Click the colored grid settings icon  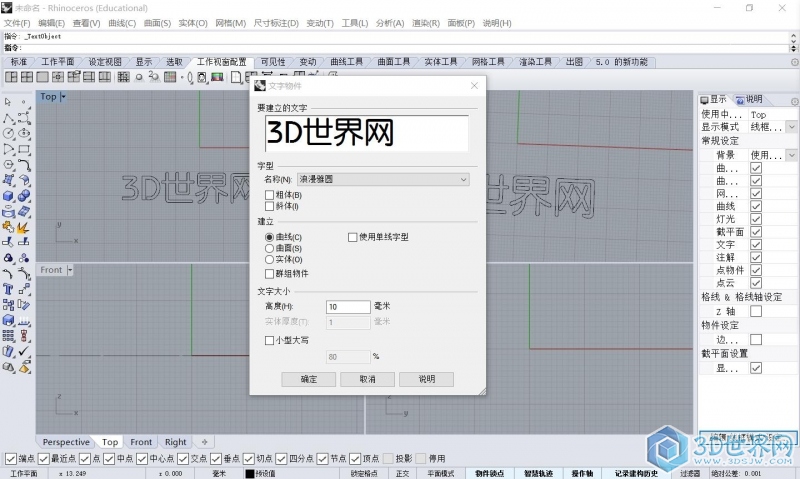click(170, 77)
